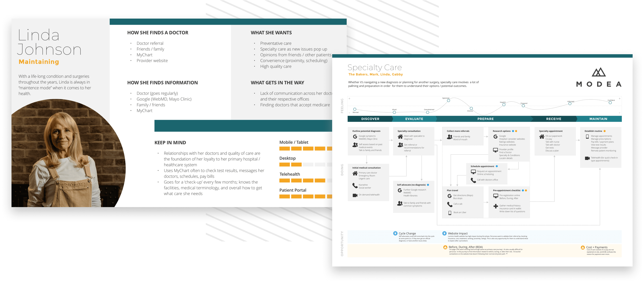The width and height of the screenshot is (644, 283).
Task: Toggle the FEELING row visibility
Action: pos(344,109)
